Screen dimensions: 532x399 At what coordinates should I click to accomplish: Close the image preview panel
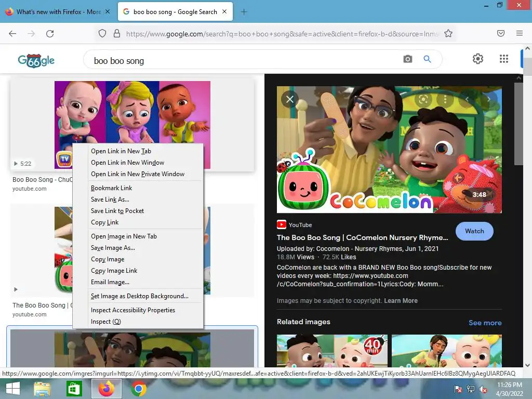[x=290, y=99]
